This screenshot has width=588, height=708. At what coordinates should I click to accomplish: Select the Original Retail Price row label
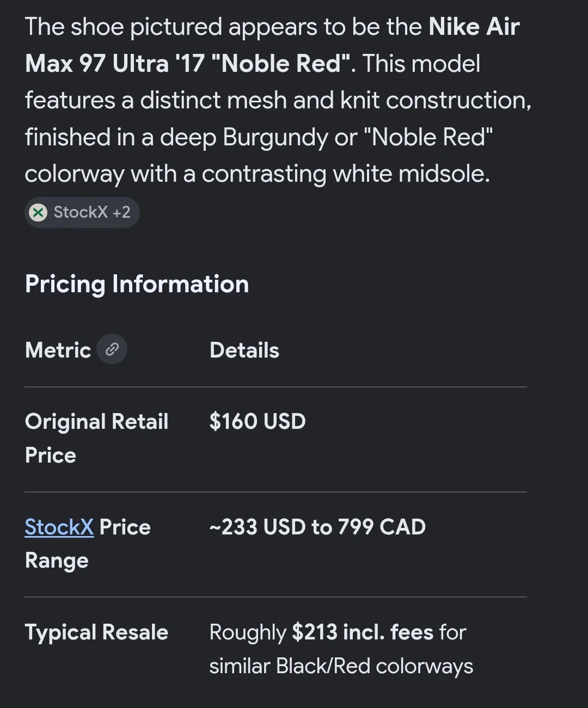point(97,438)
